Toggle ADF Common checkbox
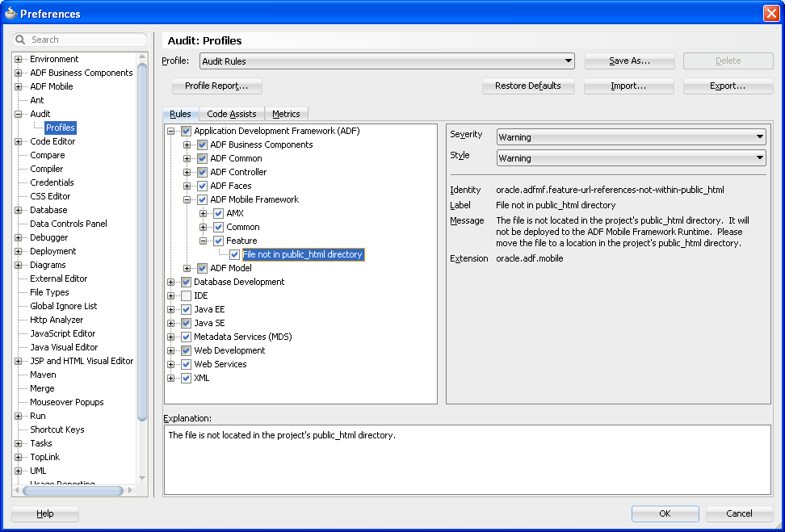This screenshot has width=785, height=532. pyautogui.click(x=202, y=158)
